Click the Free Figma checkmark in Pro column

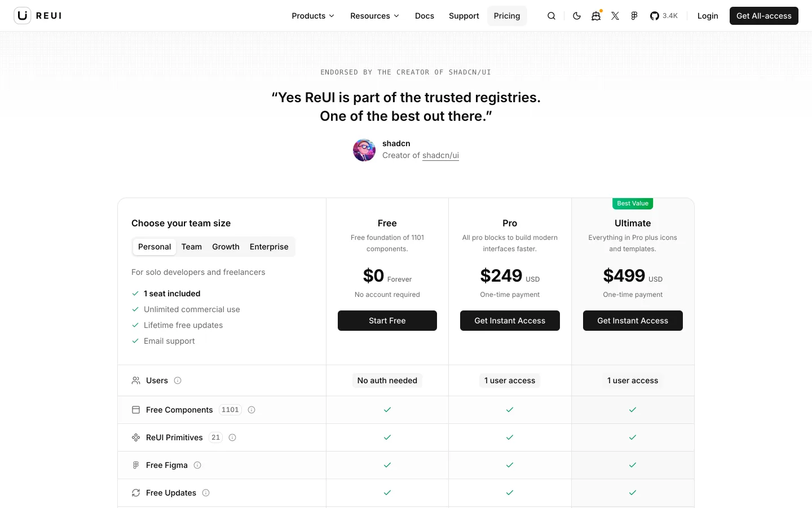510,465
